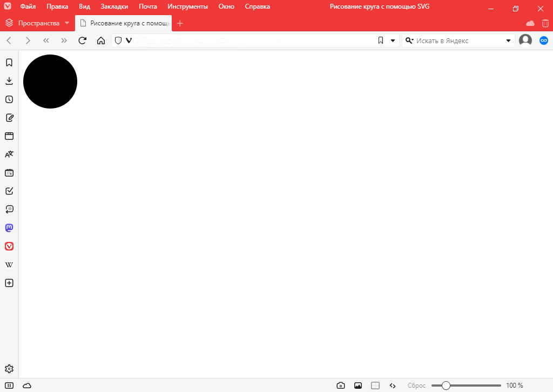This screenshot has width=553, height=392.
Task: Open the Notes panel in sidebar
Action: tap(9, 118)
